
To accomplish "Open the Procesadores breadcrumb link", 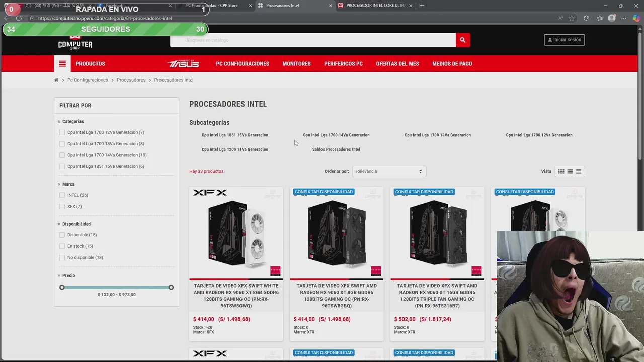I will 131,80.
